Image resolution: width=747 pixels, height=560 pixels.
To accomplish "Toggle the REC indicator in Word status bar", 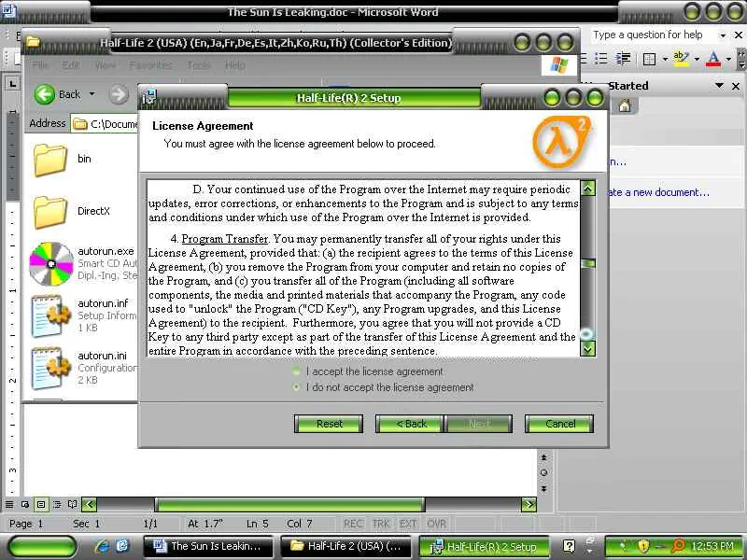I will pos(353,524).
